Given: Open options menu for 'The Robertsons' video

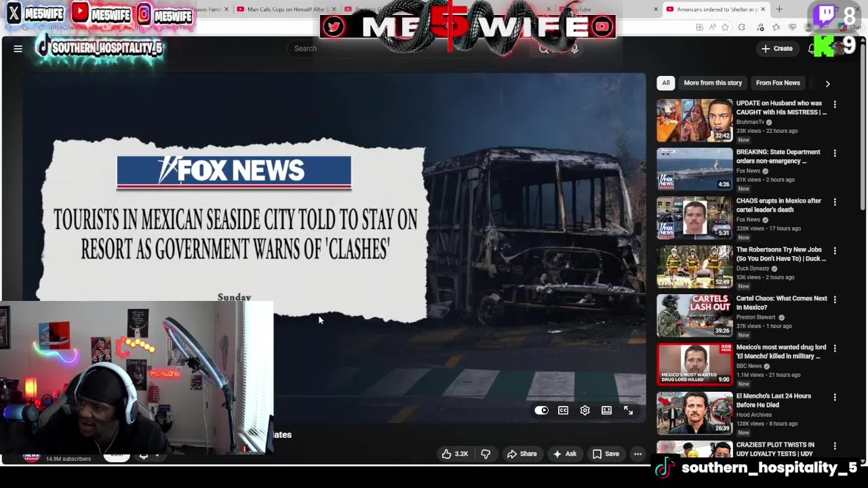Looking at the screenshot, I should (835, 251).
